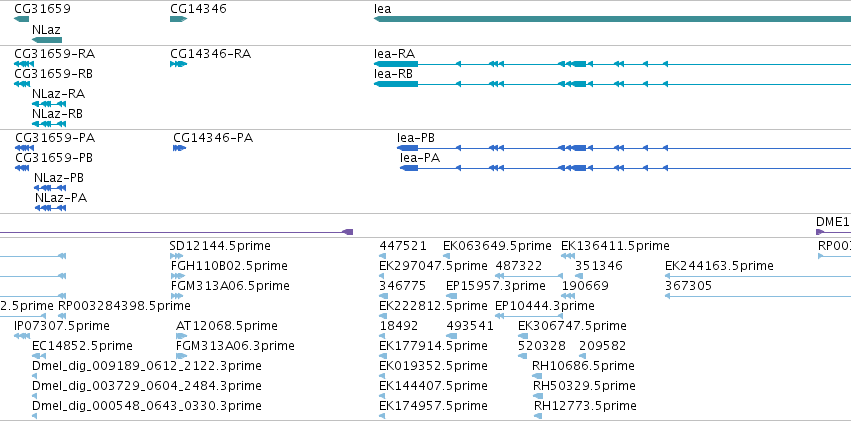Screen dimensions: 851x421
Task: Click the lea gene label
Action: pyautogui.click(x=382, y=9)
